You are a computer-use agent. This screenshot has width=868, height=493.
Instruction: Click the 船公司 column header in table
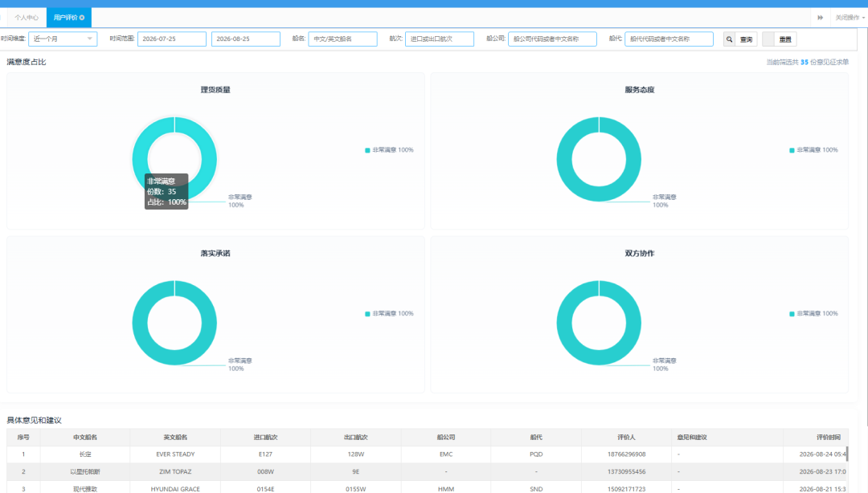click(445, 437)
